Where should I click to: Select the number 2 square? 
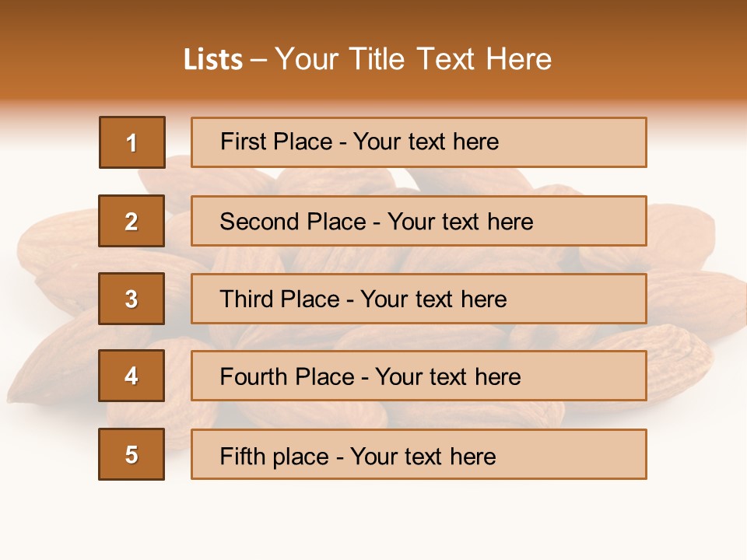tap(132, 221)
